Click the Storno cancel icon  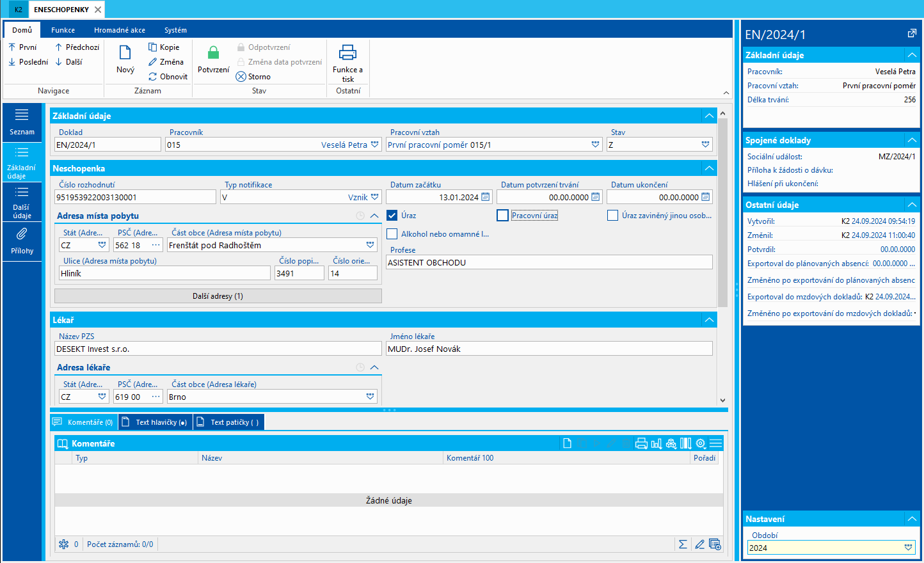pyautogui.click(x=241, y=77)
